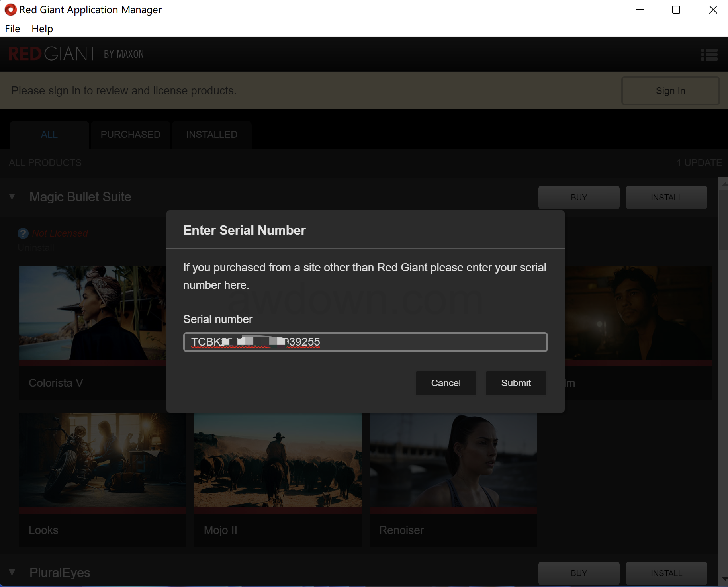The height and width of the screenshot is (587, 728).
Task: Click the Red Giant by Maxon logo
Action: click(x=76, y=54)
